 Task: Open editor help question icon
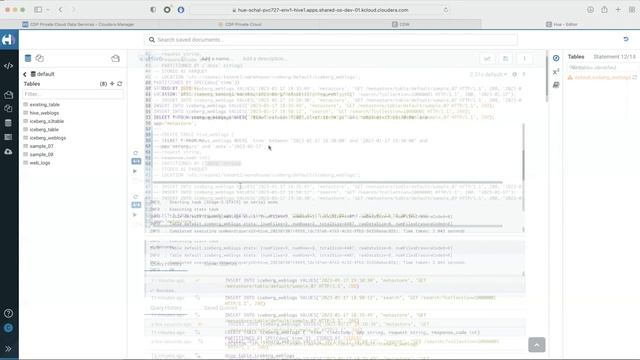tap(524, 75)
